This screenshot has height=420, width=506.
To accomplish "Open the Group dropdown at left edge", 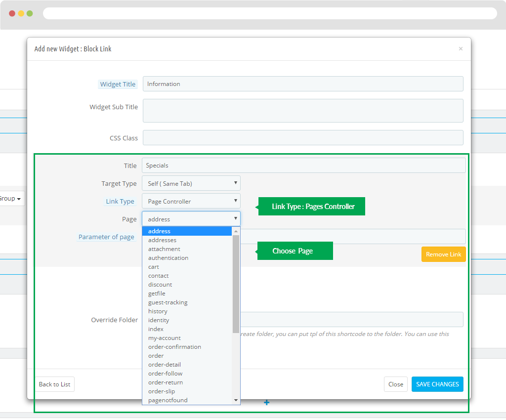I will coord(11,199).
